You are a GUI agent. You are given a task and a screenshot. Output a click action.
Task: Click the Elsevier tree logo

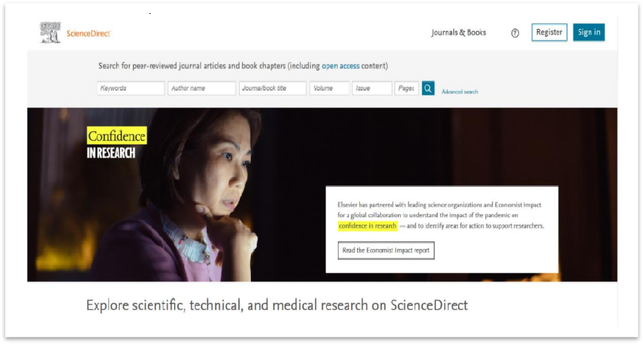[x=50, y=33]
